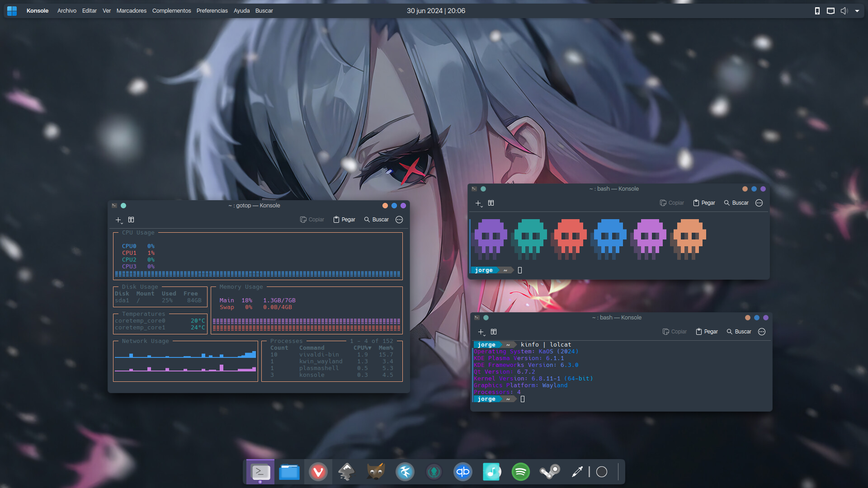Image resolution: width=868 pixels, height=488 pixels.
Task: Launch Inkscape from the dock
Action: pos(347,472)
